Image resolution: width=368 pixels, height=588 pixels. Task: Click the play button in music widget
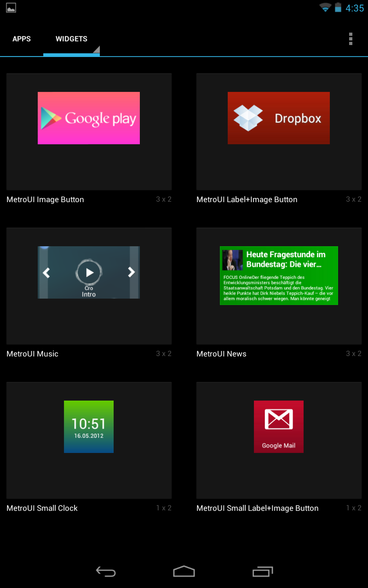pyautogui.click(x=89, y=272)
